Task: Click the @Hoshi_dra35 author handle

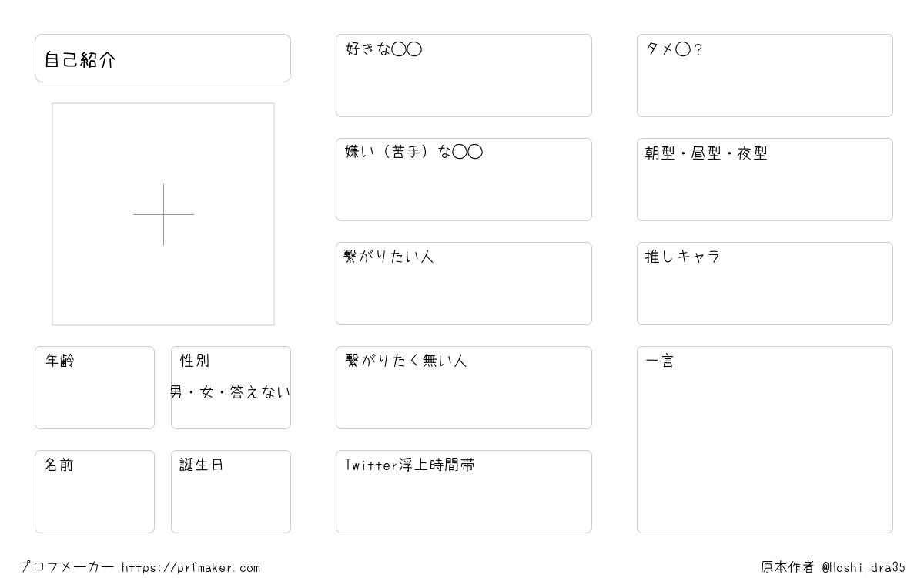Action: coord(864,567)
